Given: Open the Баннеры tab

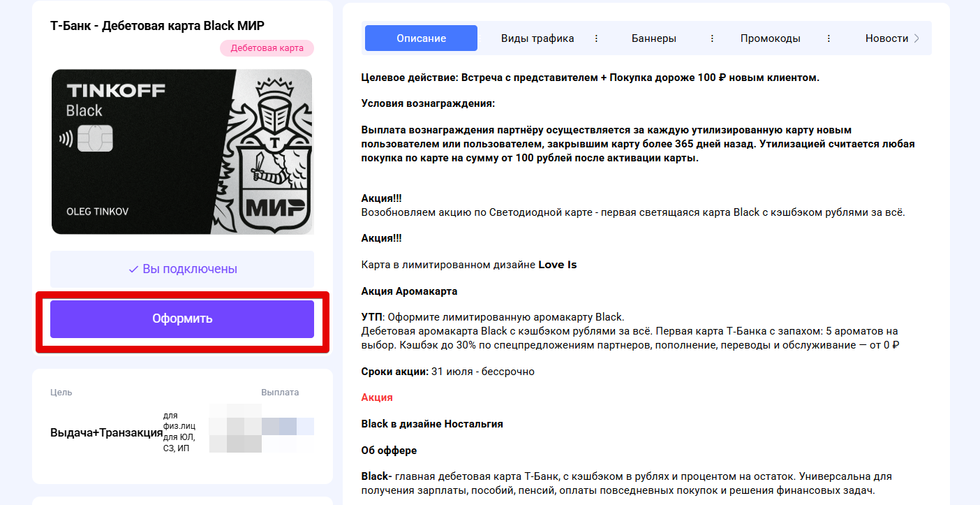Looking at the screenshot, I should (x=654, y=38).
